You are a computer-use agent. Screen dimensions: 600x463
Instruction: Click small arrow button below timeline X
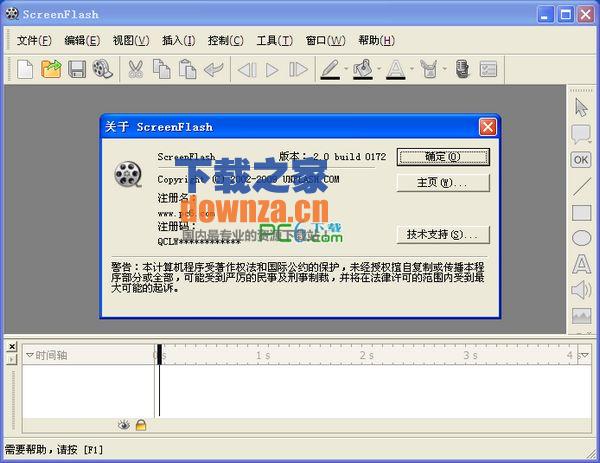tap(12, 360)
